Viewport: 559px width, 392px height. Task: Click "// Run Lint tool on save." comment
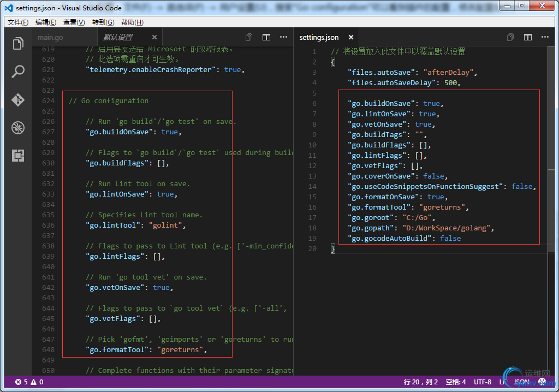coord(138,184)
